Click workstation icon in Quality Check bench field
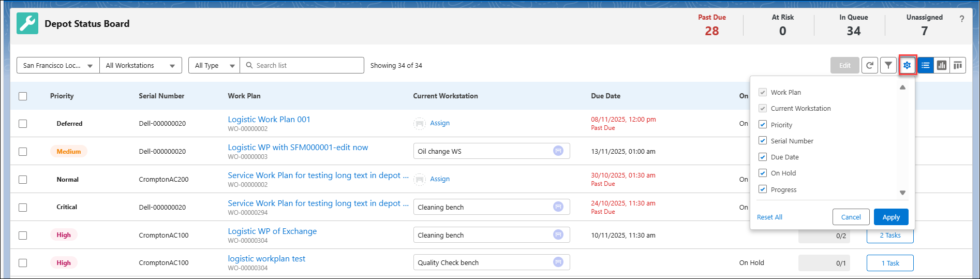Image resolution: width=980 pixels, height=279 pixels. 558,262
